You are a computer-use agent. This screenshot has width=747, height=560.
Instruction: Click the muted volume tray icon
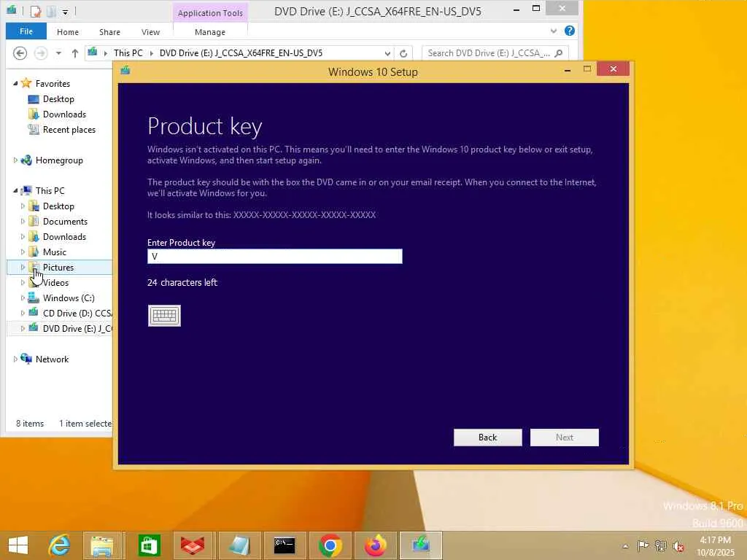click(678, 545)
